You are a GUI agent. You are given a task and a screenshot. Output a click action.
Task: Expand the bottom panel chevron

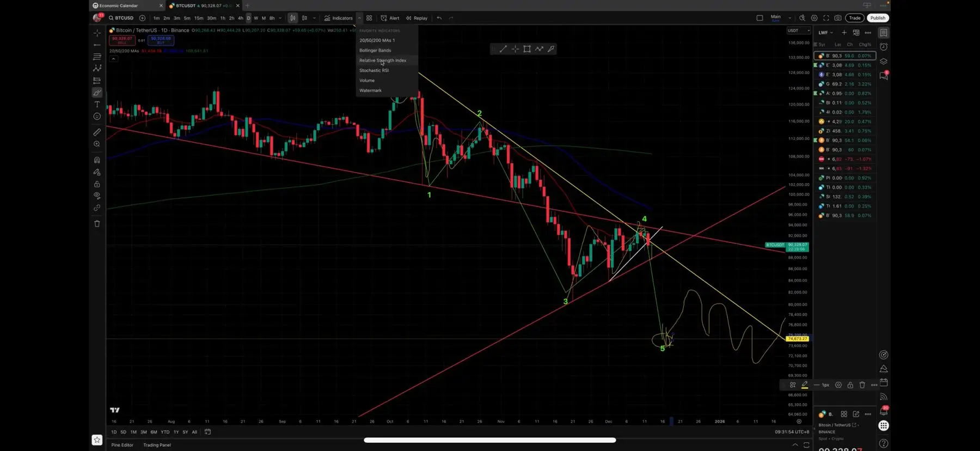pyautogui.click(x=795, y=445)
